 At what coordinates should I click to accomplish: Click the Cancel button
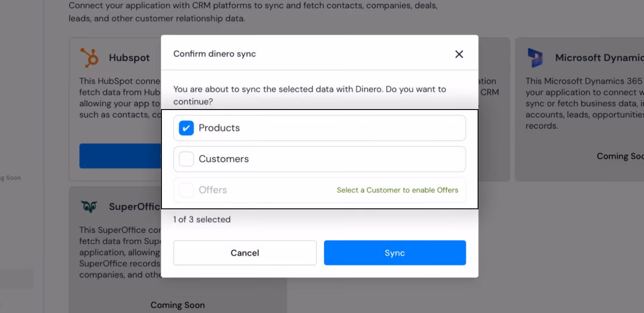(245, 253)
